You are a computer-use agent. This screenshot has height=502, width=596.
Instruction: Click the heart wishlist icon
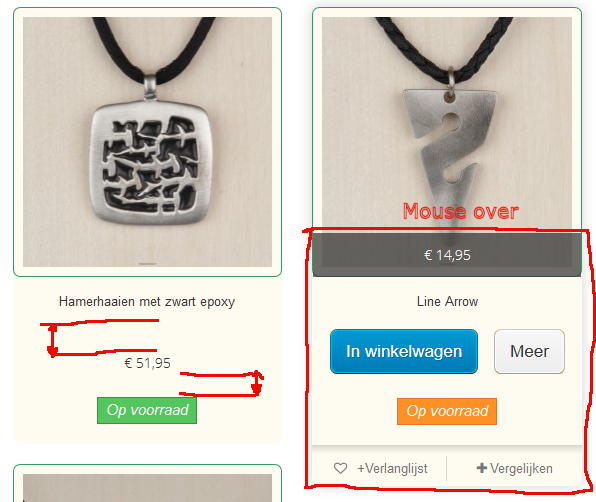(x=340, y=468)
